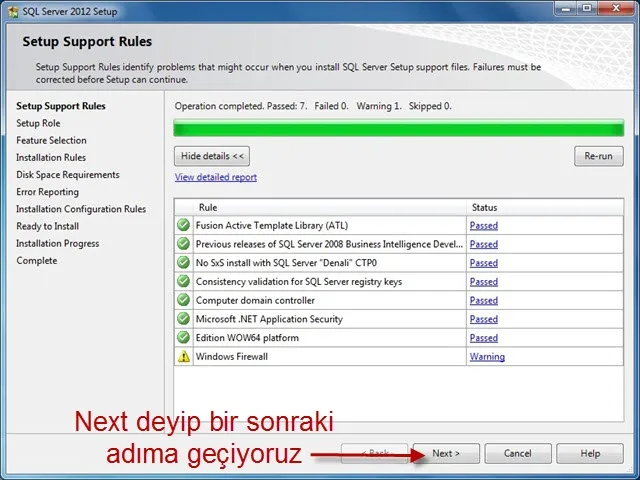640x480 pixels.
Task: Open Passed link for No SxS install rule
Action: click(484, 263)
